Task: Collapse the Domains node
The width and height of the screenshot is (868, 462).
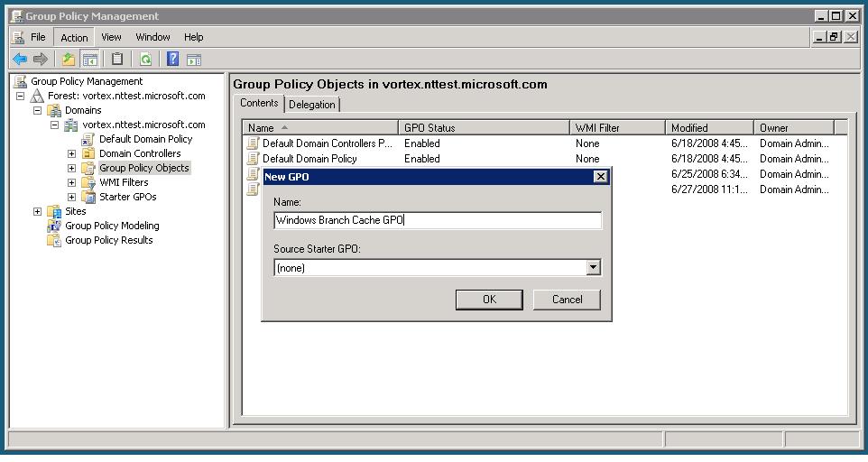Action: (38, 110)
